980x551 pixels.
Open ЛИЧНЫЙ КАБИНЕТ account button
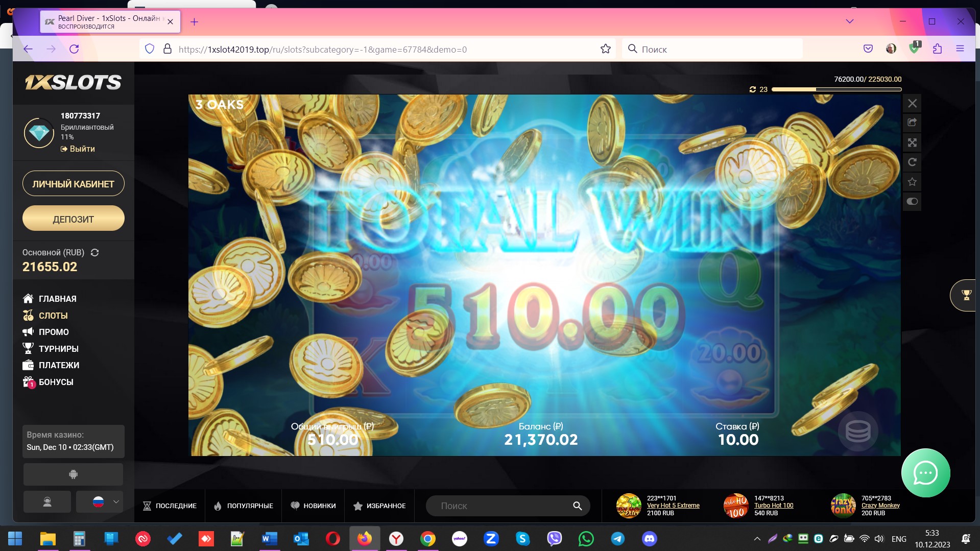tap(74, 184)
